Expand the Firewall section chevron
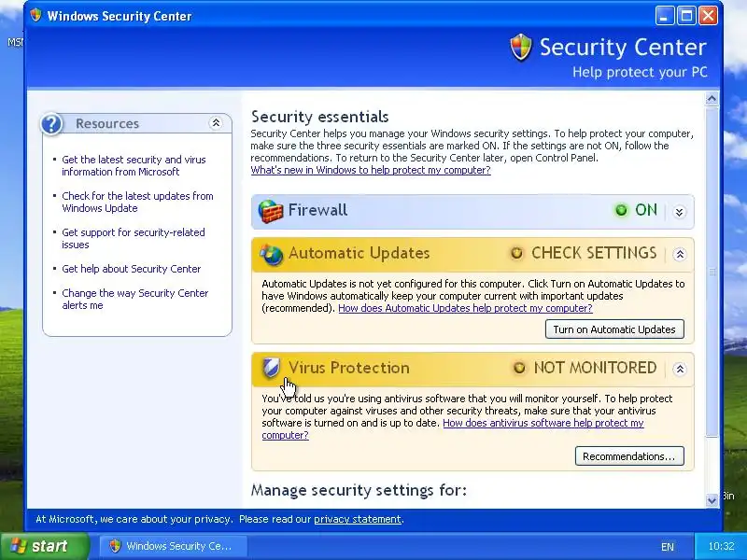This screenshot has width=747, height=560. (x=680, y=212)
